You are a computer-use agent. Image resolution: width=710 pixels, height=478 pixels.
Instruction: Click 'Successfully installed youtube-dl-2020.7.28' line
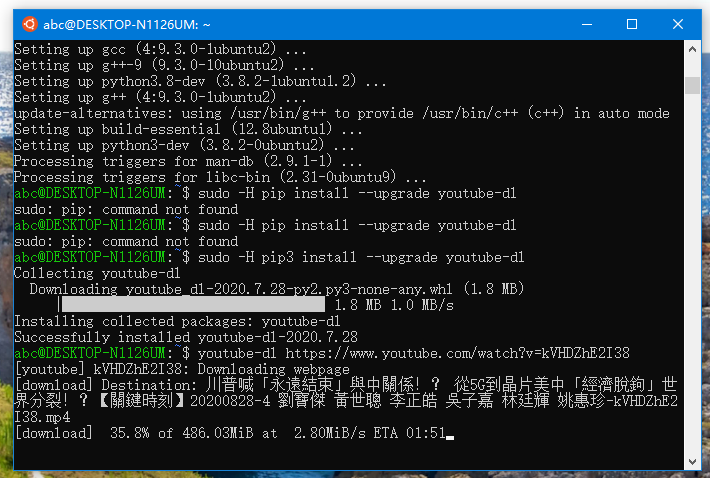pyautogui.click(x=186, y=337)
